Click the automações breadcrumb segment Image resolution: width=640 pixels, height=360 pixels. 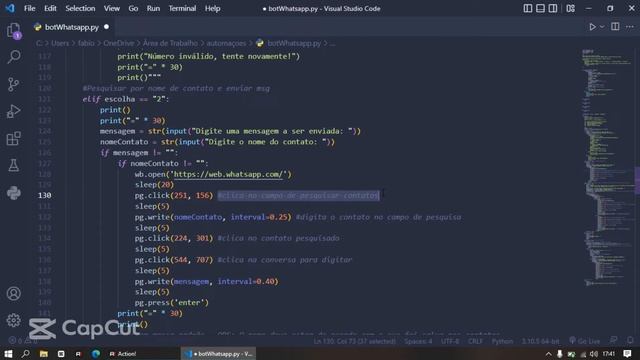pos(226,43)
